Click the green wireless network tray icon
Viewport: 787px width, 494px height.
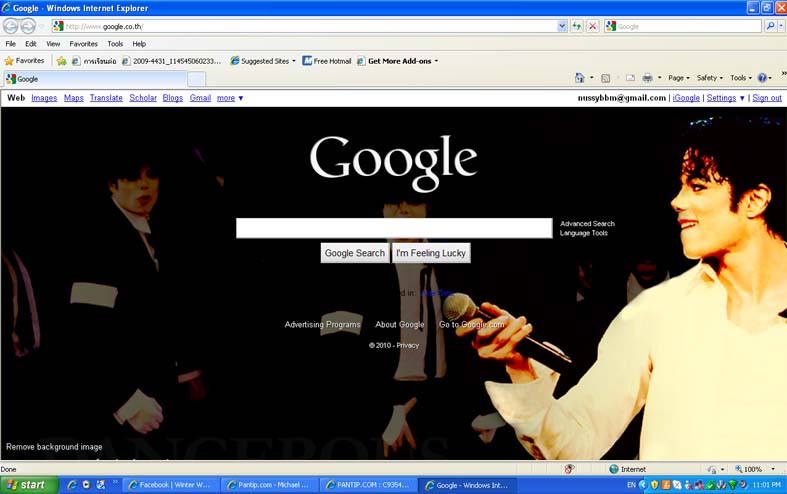click(732, 484)
